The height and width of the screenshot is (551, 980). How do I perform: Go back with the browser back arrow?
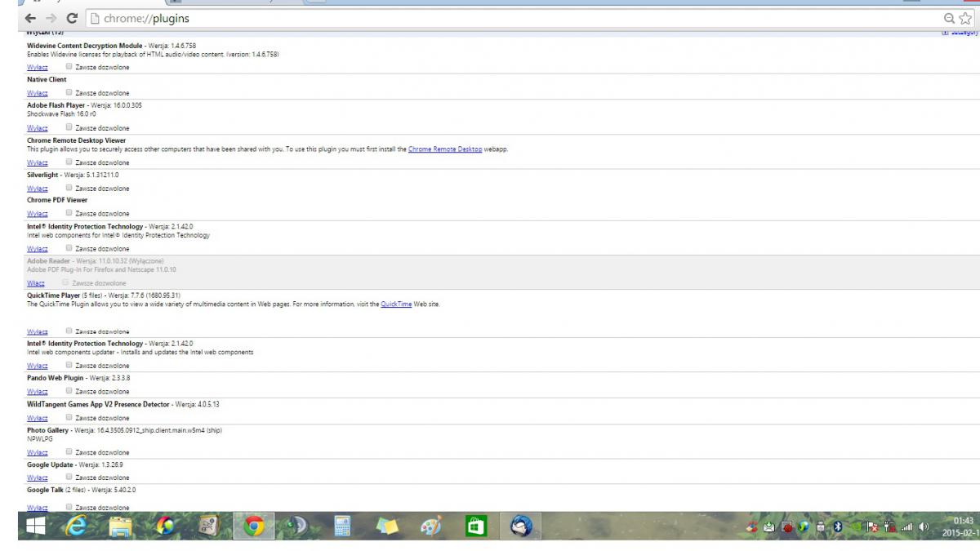click(30, 18)
